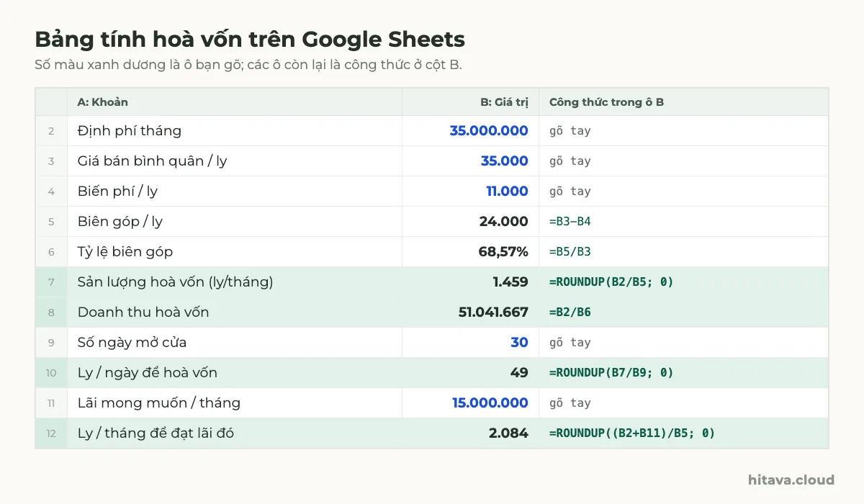This screenshot has width=864, height=504.
Task: Click the value 49
Action: click(x=521, y=373)
